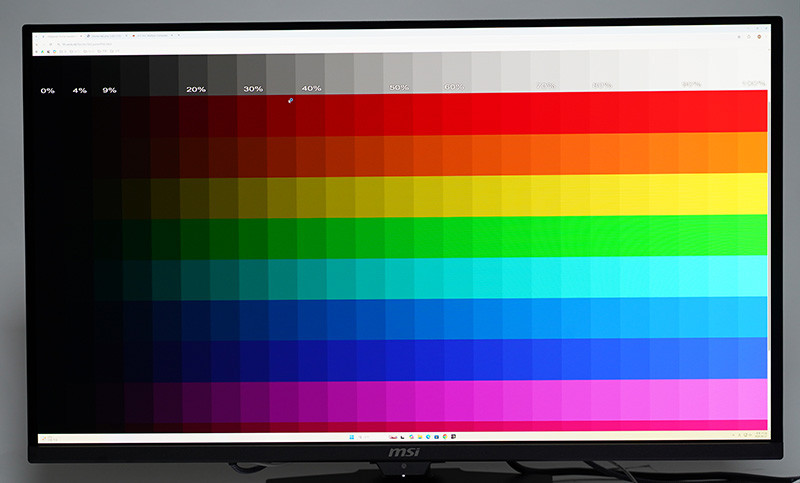Click the browser back arrow icon

click(37, 44)
